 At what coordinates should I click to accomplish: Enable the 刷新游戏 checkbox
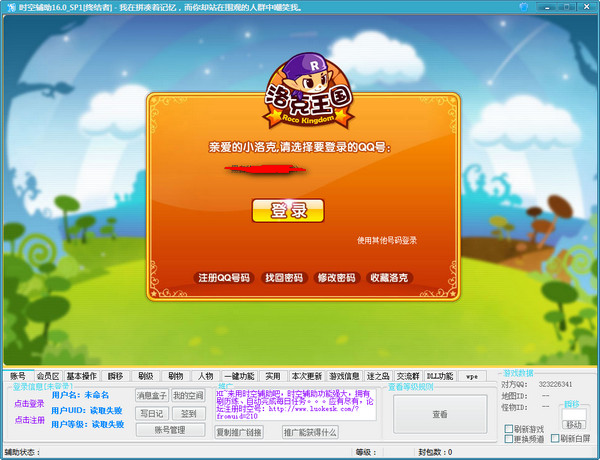pyautogui.click(x=509, y=429)
